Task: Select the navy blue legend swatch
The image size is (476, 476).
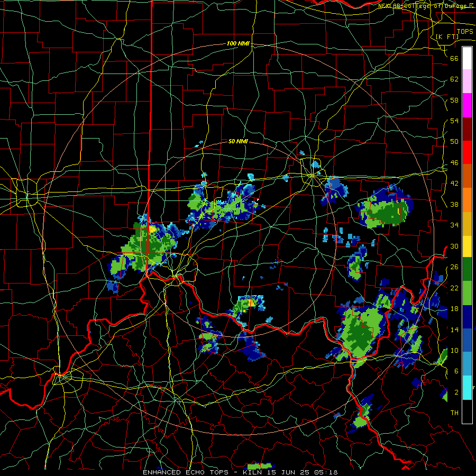Action: (467, 317)
